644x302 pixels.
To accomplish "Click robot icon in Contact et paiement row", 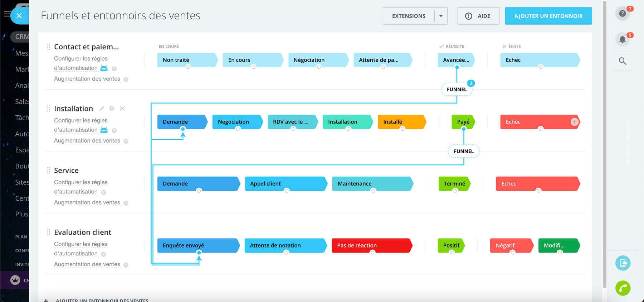I will (x=104, y=68).
